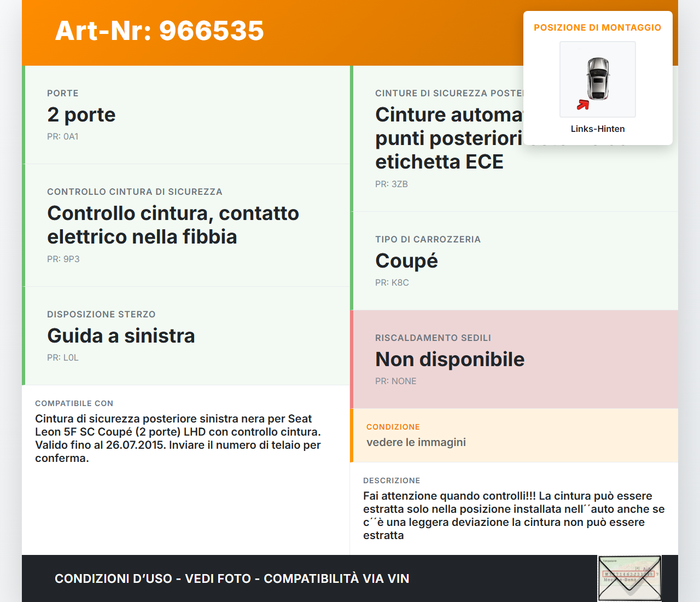This screenshot has height=602, width=700.
Task: Click the Seat Leon 5F SC compatibility paragraph
Action: (178, 438)
